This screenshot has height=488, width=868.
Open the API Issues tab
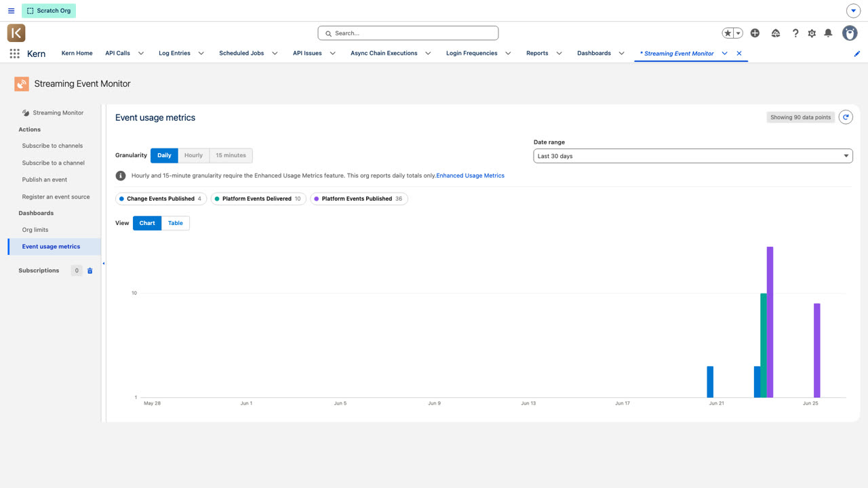point(307,53)
